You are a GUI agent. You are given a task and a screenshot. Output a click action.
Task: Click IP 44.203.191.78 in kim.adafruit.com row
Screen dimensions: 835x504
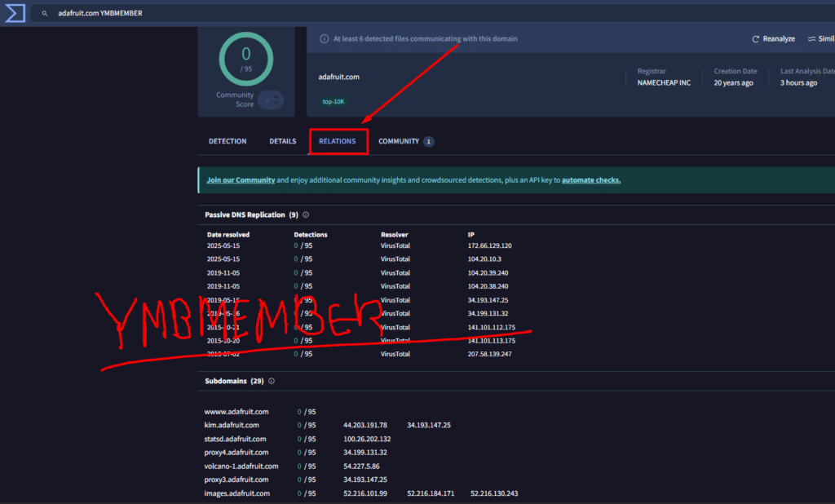tap(365, 425)
